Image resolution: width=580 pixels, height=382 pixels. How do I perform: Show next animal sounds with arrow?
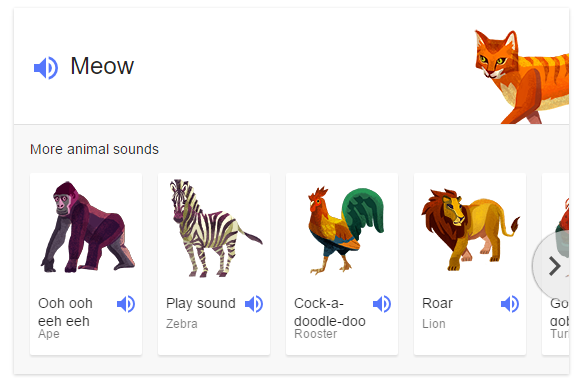(x=553, y=266)
